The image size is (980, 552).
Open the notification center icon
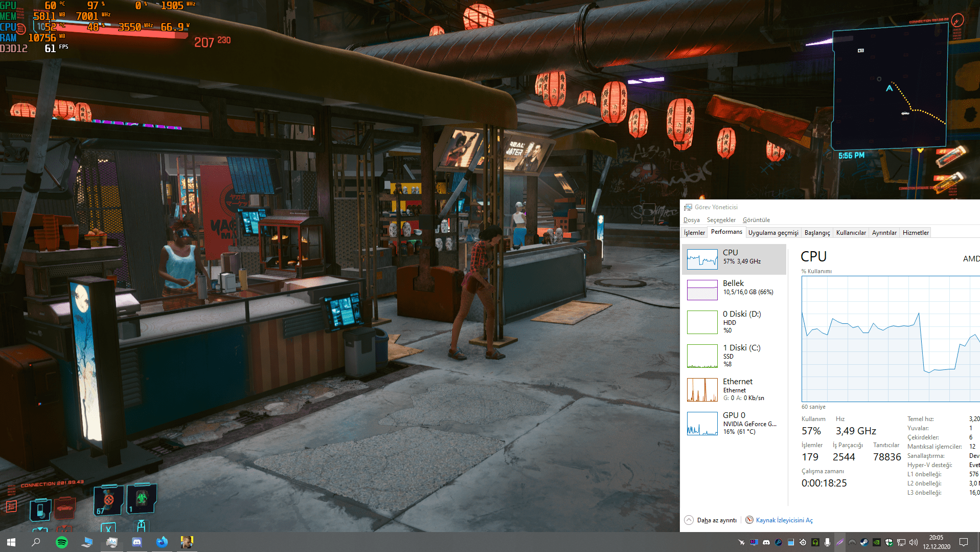964,542
